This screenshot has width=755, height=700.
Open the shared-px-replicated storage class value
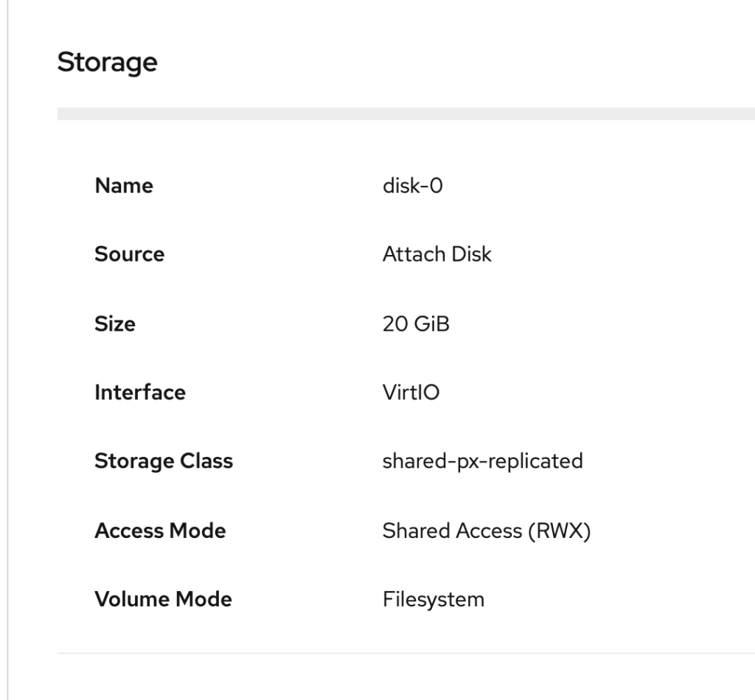(x=482, y=461)
